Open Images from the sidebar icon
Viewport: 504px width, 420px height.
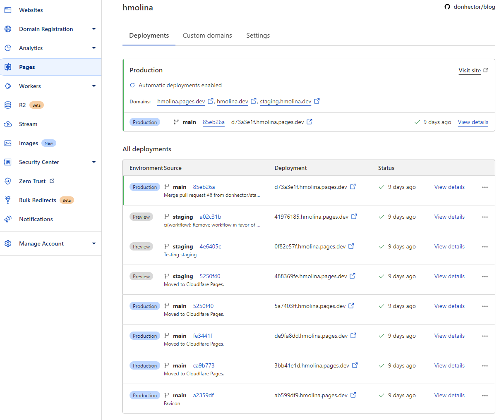coord(7,143)
